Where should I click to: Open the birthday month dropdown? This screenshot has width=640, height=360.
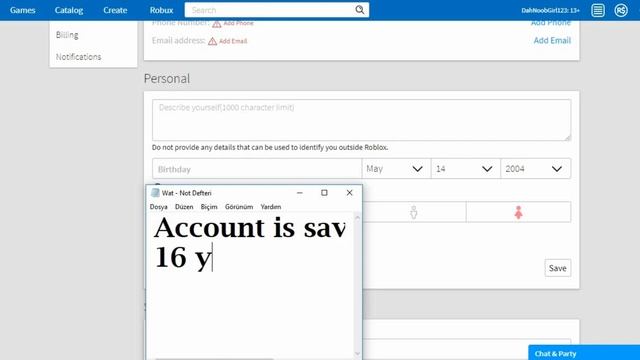[396, 169]
